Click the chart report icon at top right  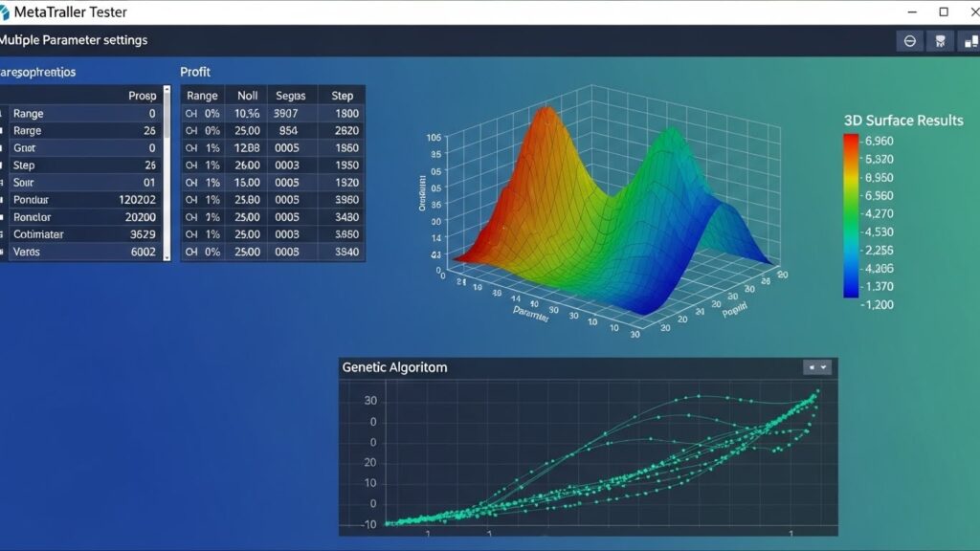point(971,41)
